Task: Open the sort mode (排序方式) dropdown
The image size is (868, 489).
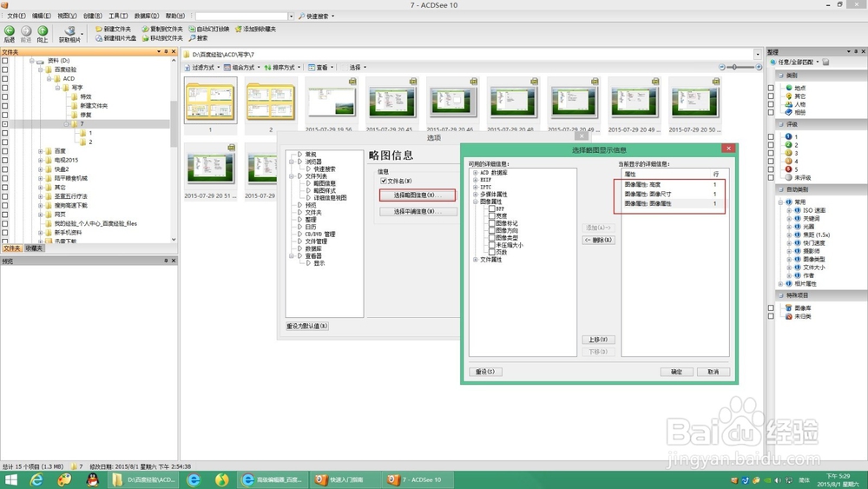Action: click(282, 67)
